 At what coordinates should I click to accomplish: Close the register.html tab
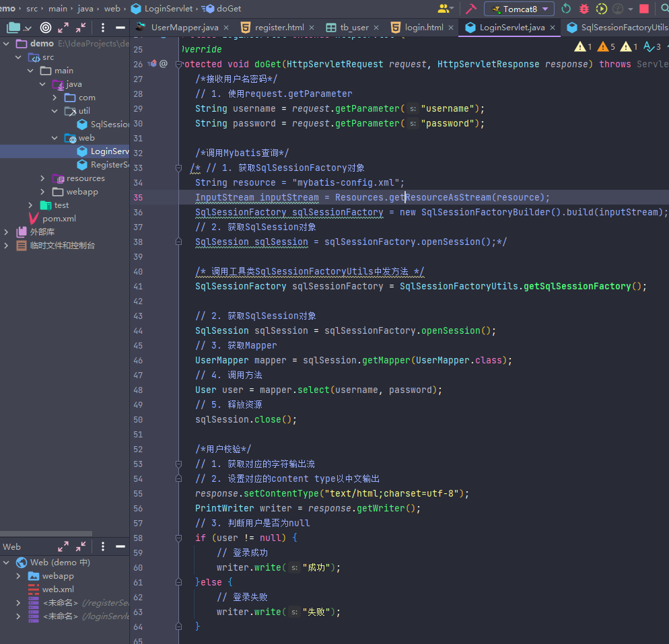click(x=312, y=28)
